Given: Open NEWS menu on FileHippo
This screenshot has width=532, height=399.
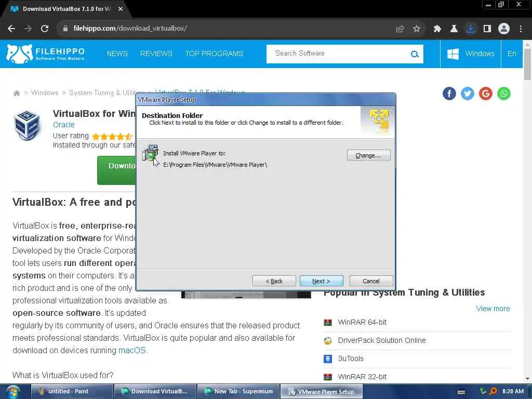Looking at the screenshot, I should pos(117,54).
